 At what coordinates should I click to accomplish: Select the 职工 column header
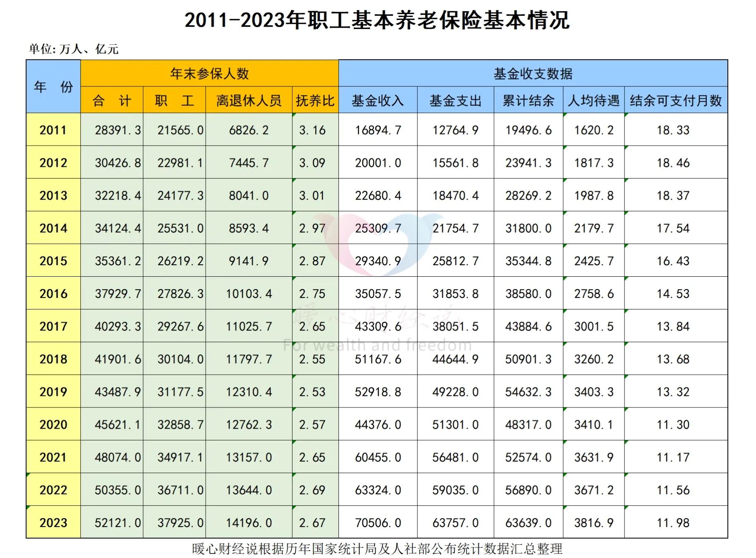pyautogui.click(x=175, y=100)
